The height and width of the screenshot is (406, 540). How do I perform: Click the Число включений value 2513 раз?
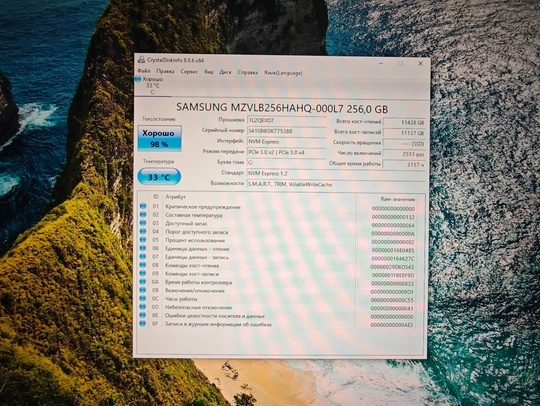(x=404, y=154)
